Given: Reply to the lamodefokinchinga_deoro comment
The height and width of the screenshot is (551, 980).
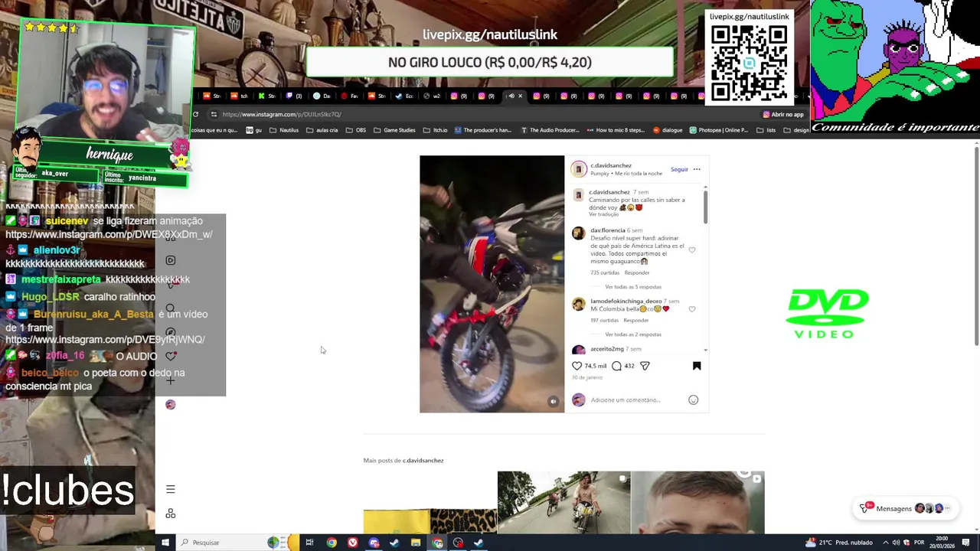Looking at the screenshot, I should click(635, 320).
